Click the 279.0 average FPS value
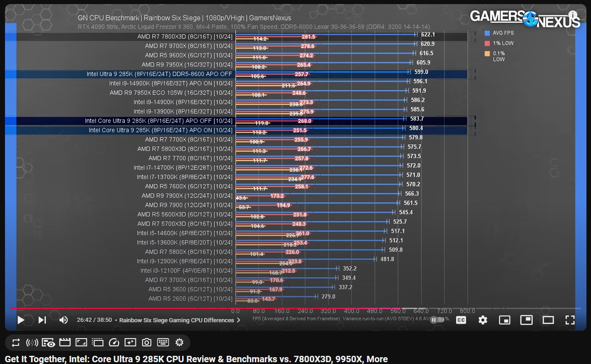This screenshot has width=591, height=364. click(x=328, y=296)
